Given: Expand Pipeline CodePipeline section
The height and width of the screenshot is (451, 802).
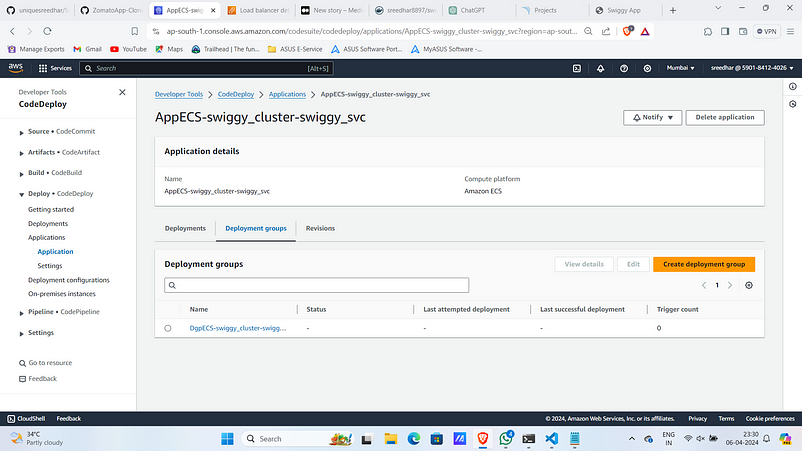Looking at the screenshot, I should [21, 312].
